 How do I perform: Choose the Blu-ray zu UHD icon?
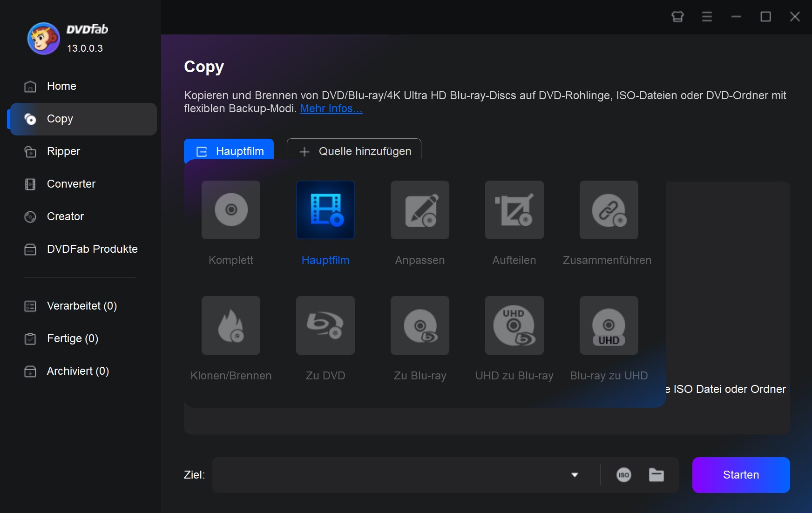pyautogui.click(x=609, y=325)
